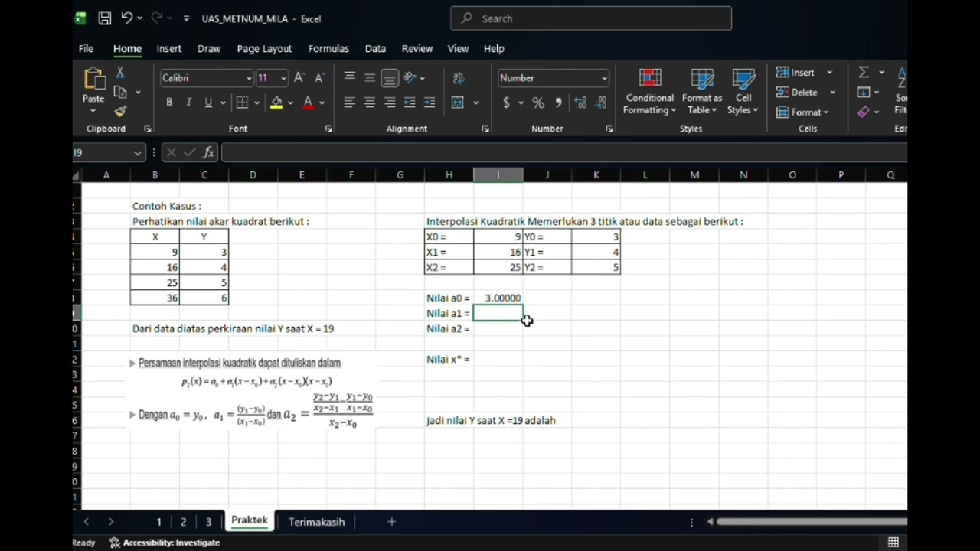The width and height of the screenshot is (980, 551).
Task: Click the Undo arrow icon
Action: [127, 18]
